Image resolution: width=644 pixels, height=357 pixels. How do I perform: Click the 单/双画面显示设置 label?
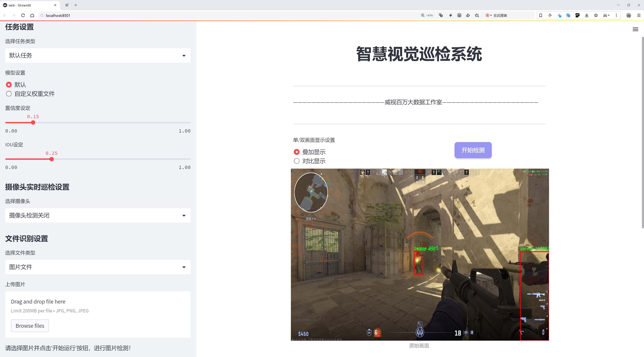pos(314,140)
